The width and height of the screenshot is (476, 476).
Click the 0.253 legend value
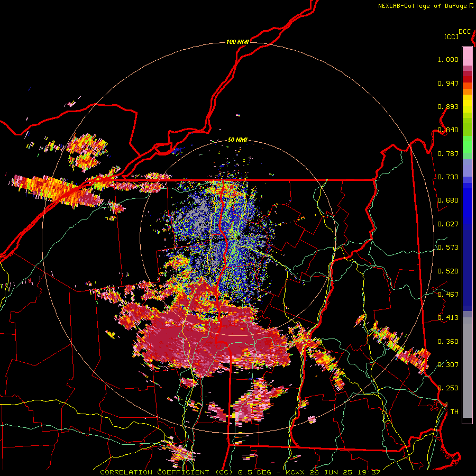[x=448, y=388]
